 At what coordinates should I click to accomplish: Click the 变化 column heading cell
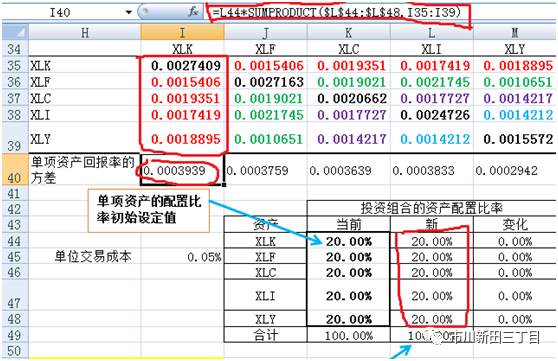point(515,224)
